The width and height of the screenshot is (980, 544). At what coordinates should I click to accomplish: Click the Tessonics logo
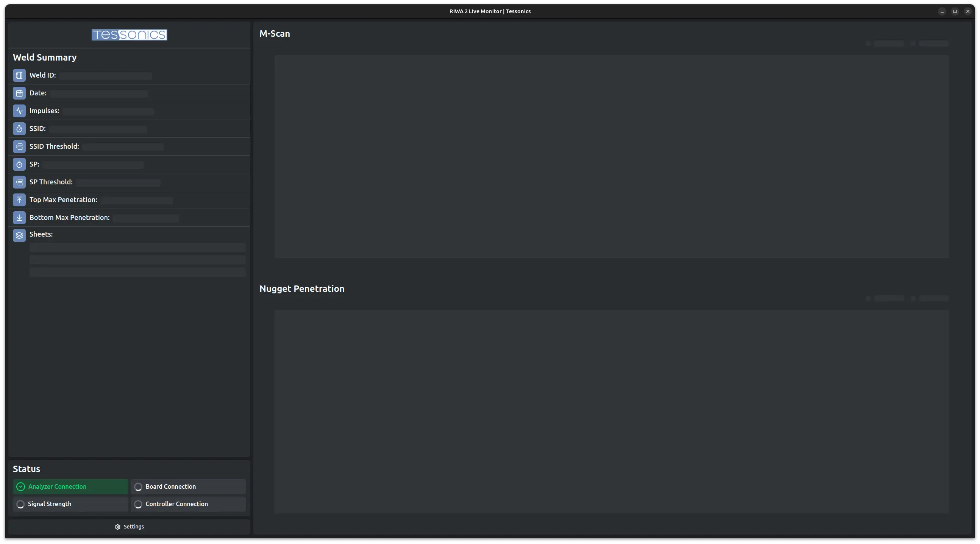tap(130, 34)
